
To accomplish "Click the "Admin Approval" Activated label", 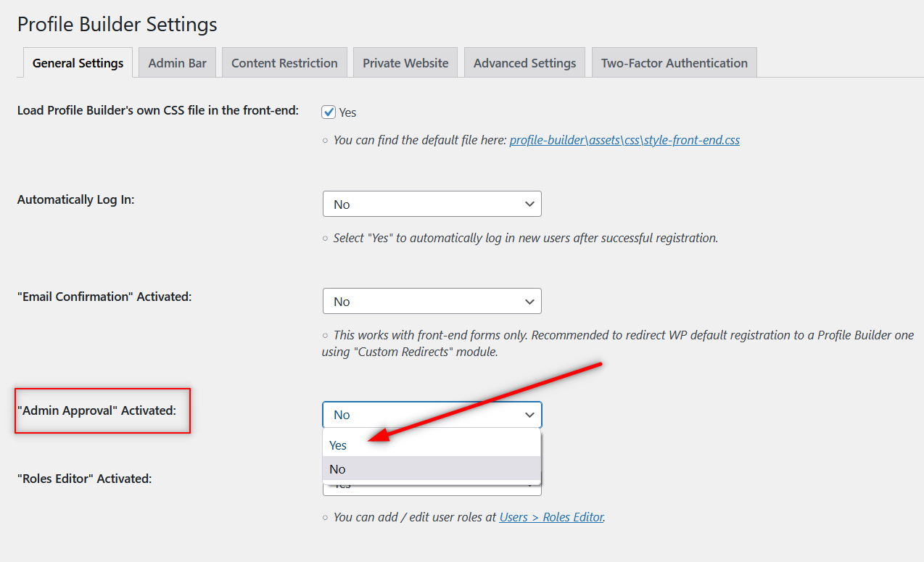I will [96, 410].
